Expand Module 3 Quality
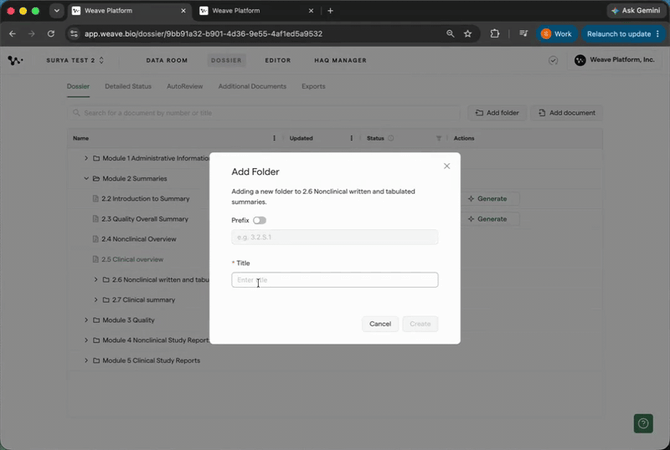 (x=86, y=320)
